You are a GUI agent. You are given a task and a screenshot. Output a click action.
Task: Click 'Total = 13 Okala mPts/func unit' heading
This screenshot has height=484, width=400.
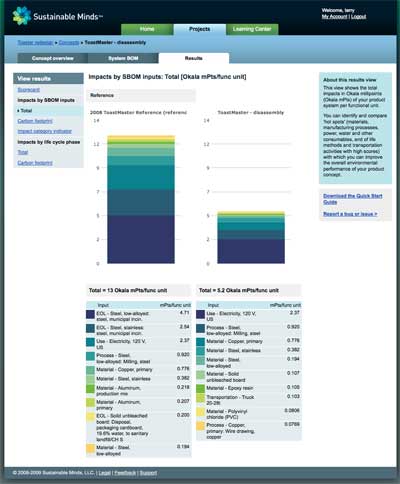point(128,290)
